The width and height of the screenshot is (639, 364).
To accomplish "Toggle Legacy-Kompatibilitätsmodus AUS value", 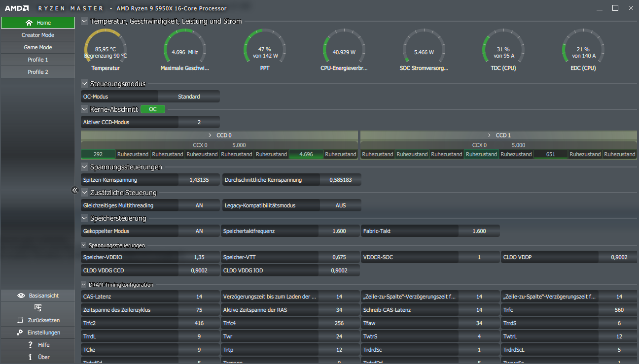I will click(341, 205).
